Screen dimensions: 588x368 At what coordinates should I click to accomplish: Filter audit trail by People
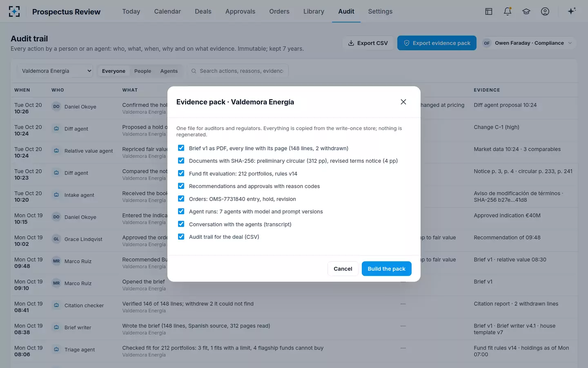(143, 71)
